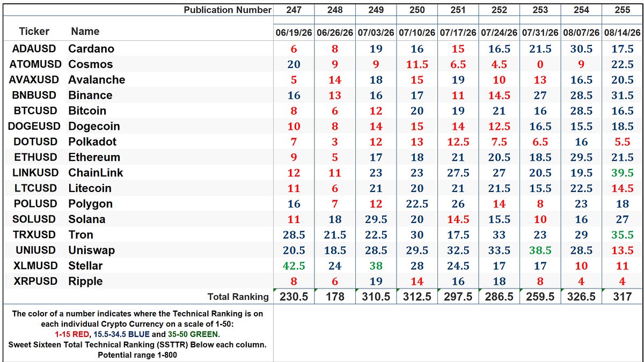
Task: Click Polkadot's 3 value for 06/26/26
Action: coord(335,142)
